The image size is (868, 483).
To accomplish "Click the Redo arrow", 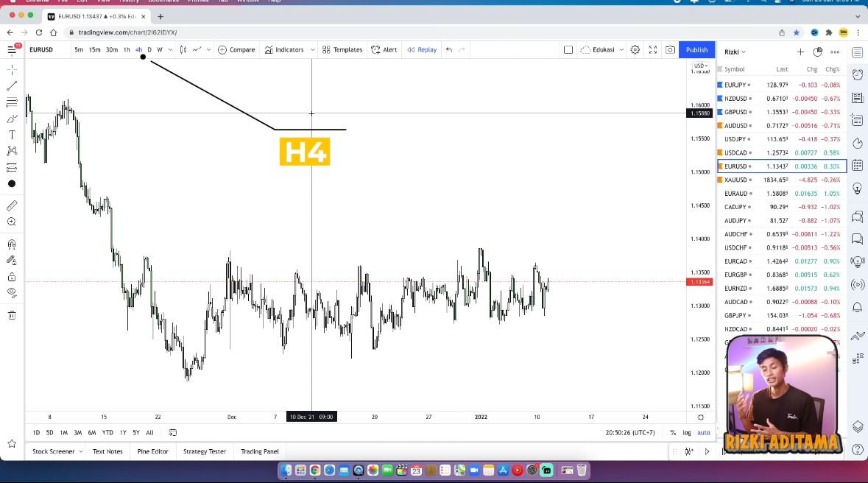I will [x=462, y=50].
